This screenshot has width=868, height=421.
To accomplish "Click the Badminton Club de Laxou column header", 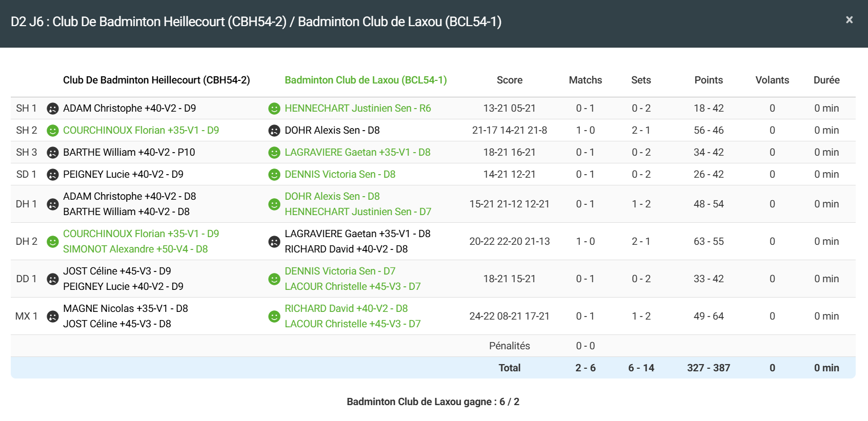I will point(366,80).
